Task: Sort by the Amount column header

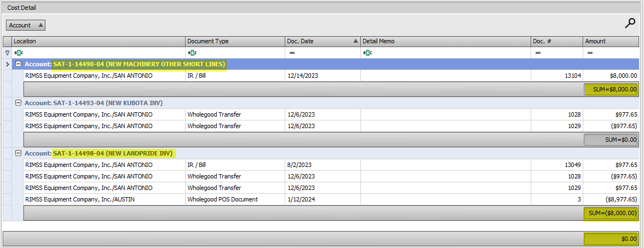Action: (611, 41)
